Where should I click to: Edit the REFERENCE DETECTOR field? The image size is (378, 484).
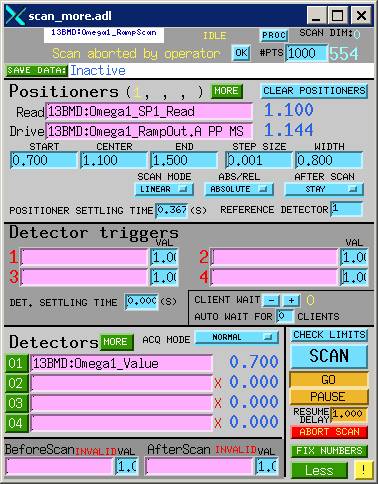pyautogui.click(x=346, y=209)
